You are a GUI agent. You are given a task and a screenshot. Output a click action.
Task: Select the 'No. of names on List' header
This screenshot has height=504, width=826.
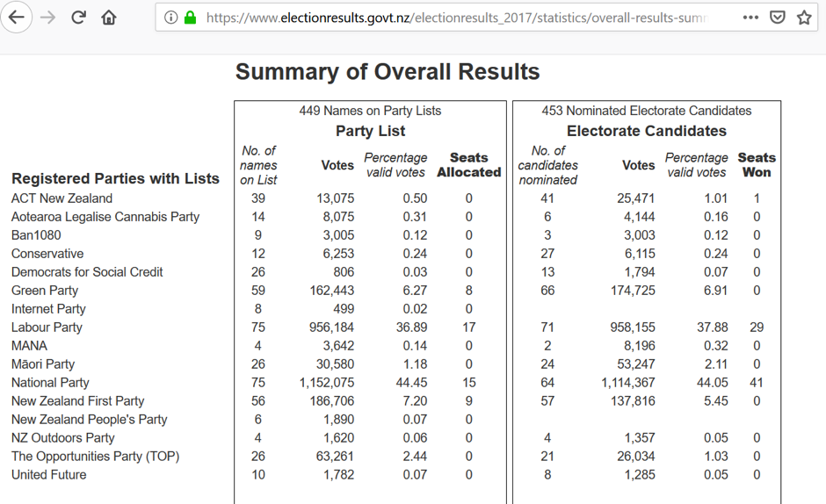(258, 165)
